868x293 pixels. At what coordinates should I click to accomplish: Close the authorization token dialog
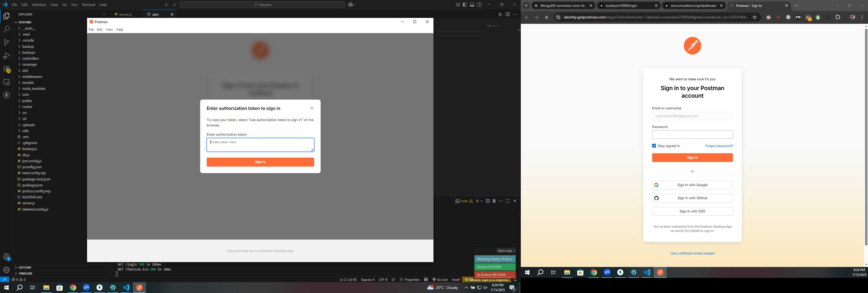point(312,109)
